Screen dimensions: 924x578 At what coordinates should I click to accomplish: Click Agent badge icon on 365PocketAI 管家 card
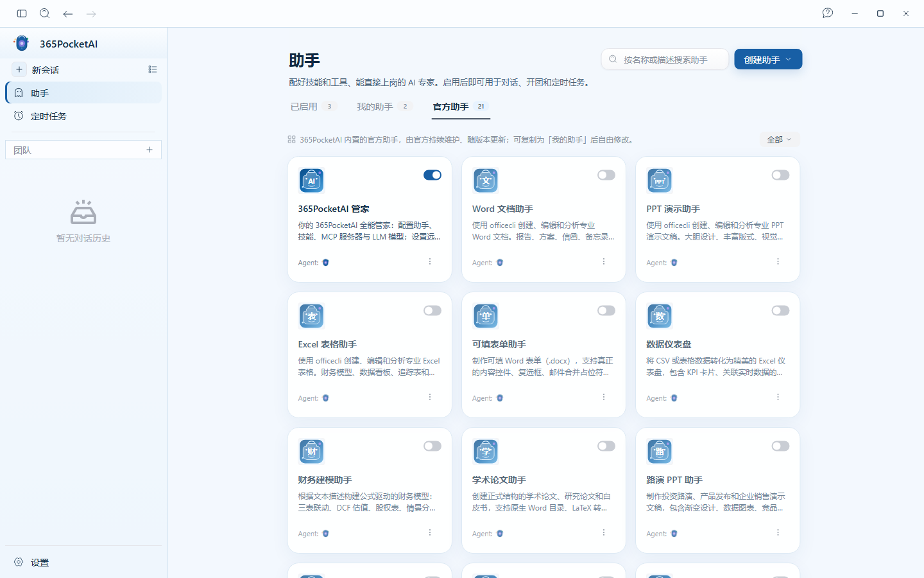click(326, 263)
